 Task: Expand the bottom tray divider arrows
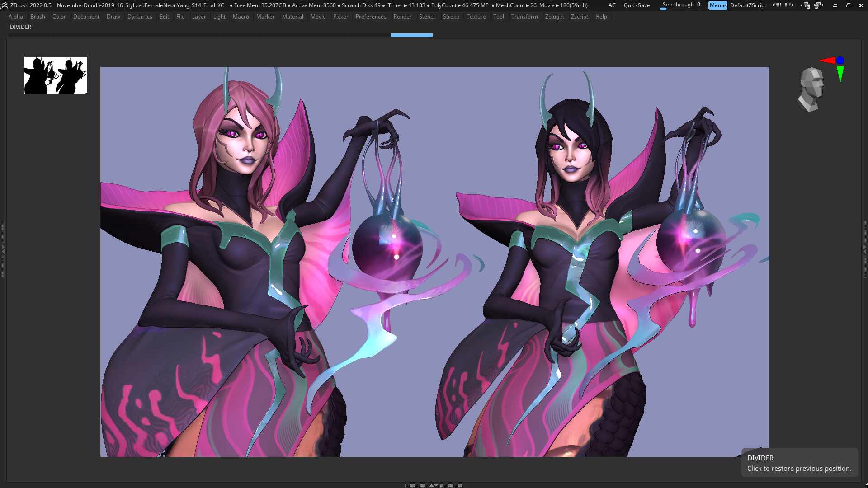(x=434, y=485)
